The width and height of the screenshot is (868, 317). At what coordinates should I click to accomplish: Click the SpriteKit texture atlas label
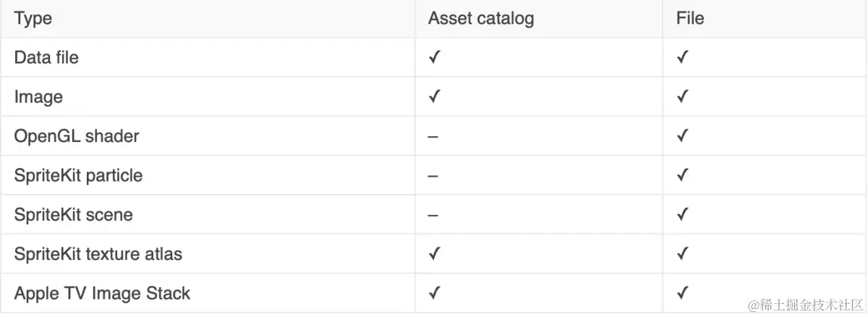point(98,254)
